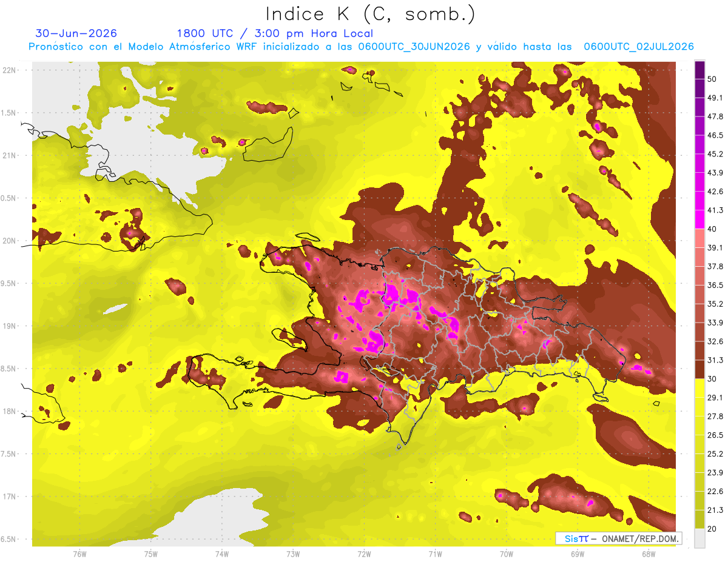Screen dimensions: 728x562
Task: Click the colorbar value "46.5"
Action: [715, 135]
